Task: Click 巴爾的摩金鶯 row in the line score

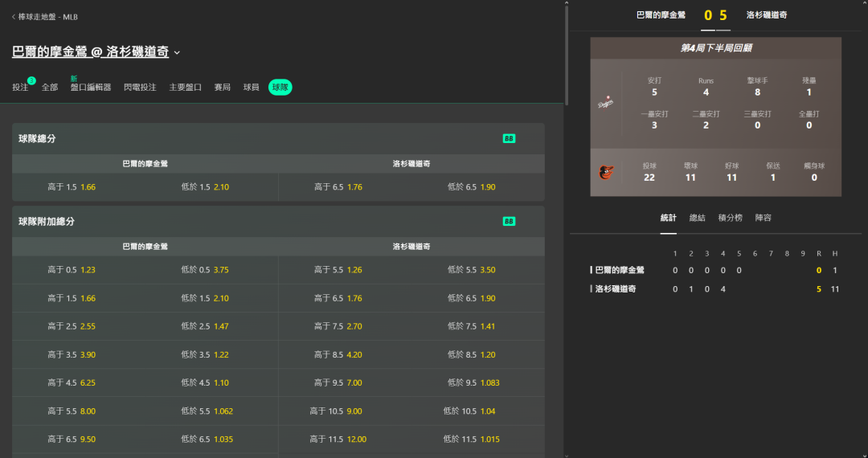Action: point(714,270)
